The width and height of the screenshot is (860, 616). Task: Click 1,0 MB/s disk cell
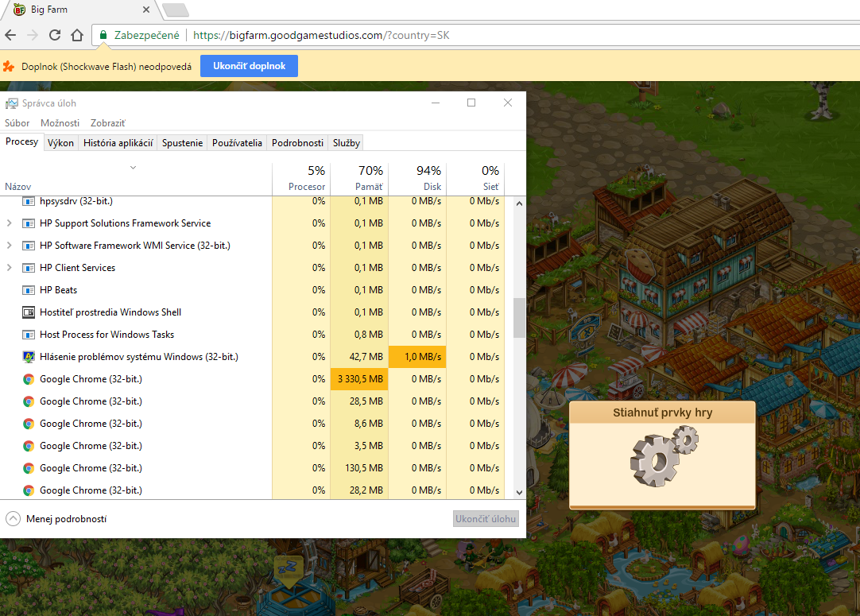417,357
